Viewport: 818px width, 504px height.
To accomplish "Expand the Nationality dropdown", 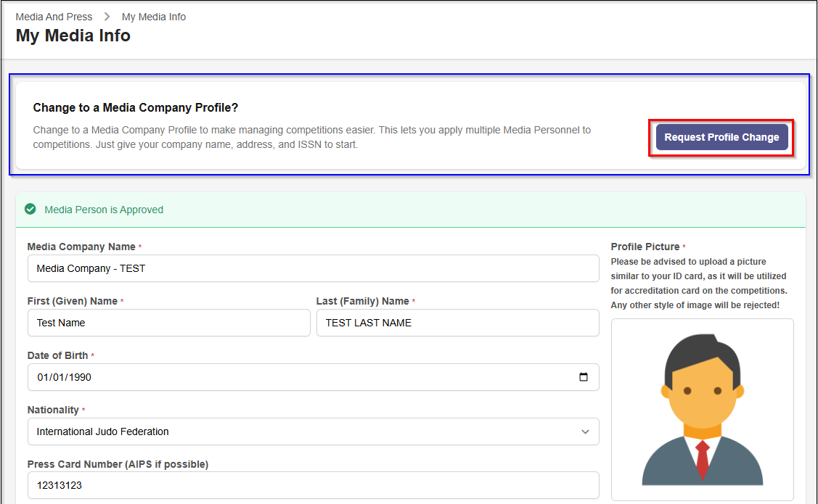I will (x=585, y=431).
